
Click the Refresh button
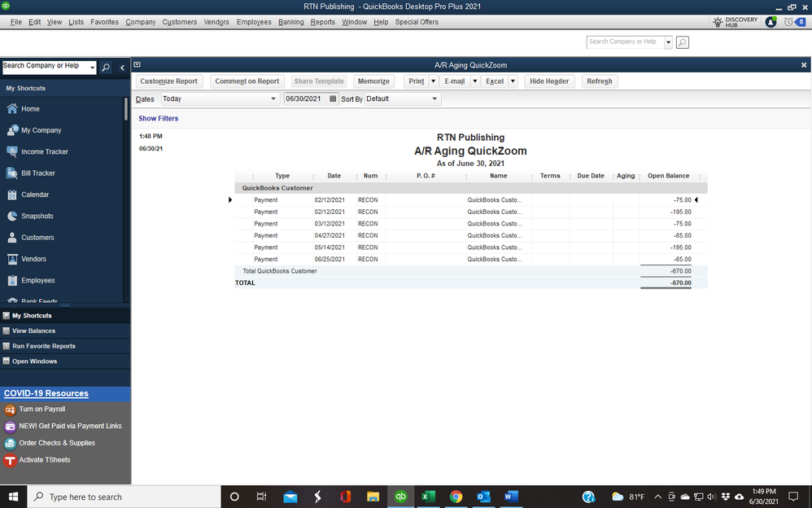tap(600, 81)
